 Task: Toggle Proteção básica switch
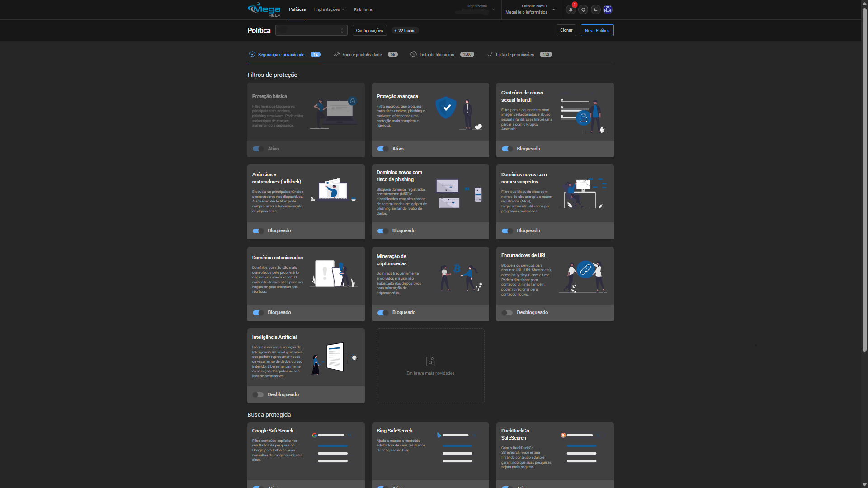(258, 149)
